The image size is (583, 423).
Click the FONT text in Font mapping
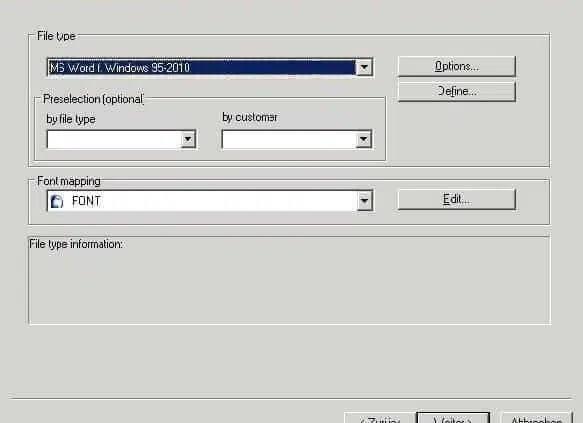click(86, 201)
